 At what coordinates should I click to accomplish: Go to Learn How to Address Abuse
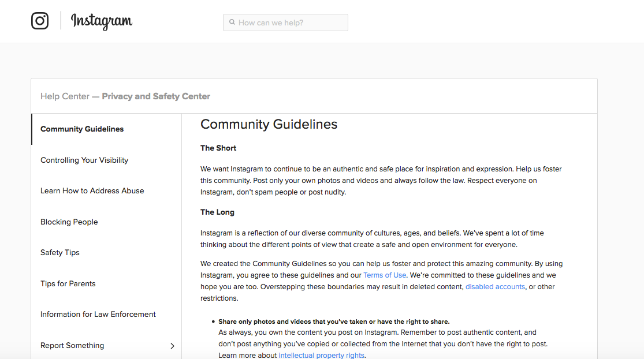[x=106, y=191]
